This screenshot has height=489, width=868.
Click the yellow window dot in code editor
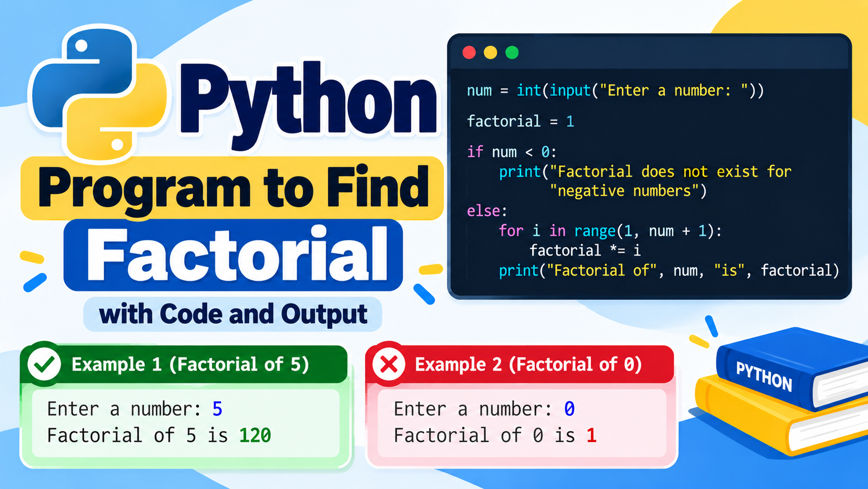click(x=491, y=52)
